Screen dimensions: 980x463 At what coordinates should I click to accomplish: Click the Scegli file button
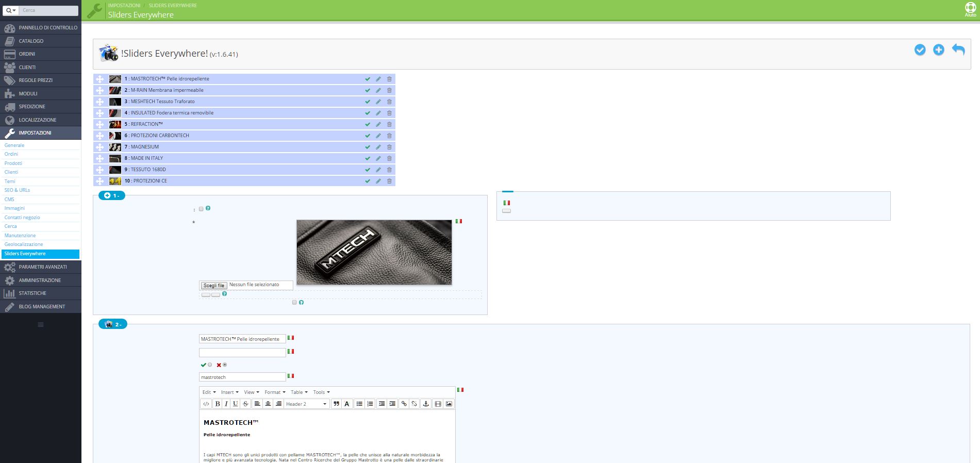point(213,286)
